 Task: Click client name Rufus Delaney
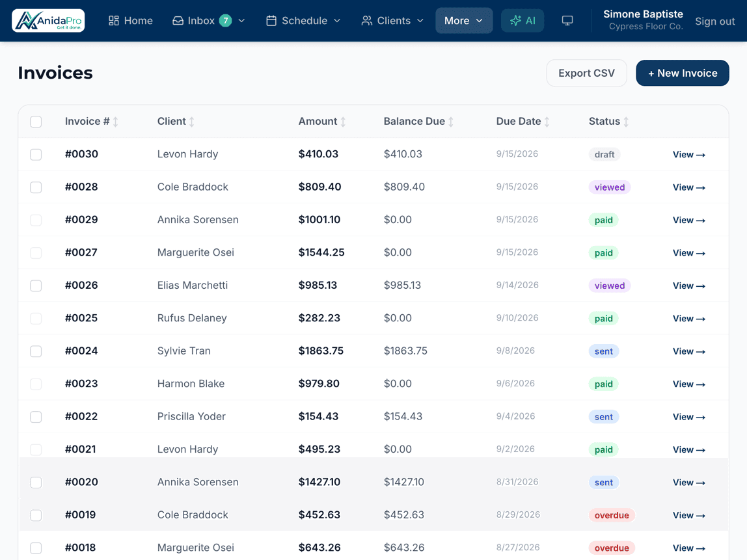point(192,318)
